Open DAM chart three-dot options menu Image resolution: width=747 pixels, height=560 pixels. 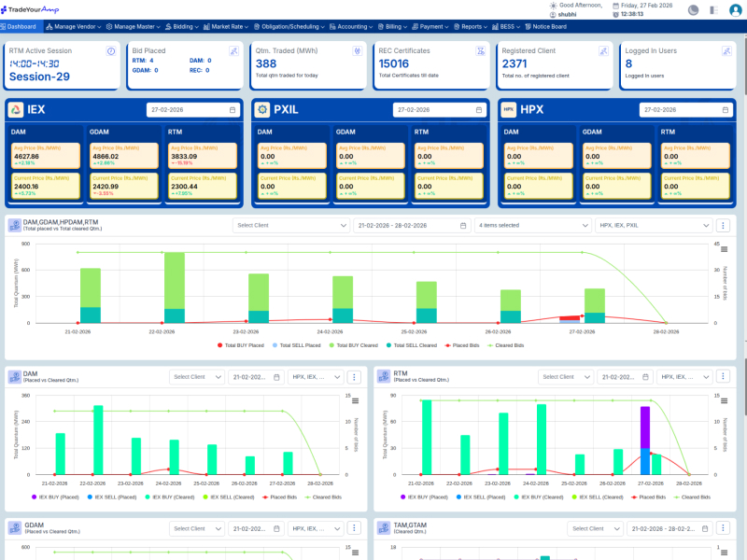click(354, 377)
